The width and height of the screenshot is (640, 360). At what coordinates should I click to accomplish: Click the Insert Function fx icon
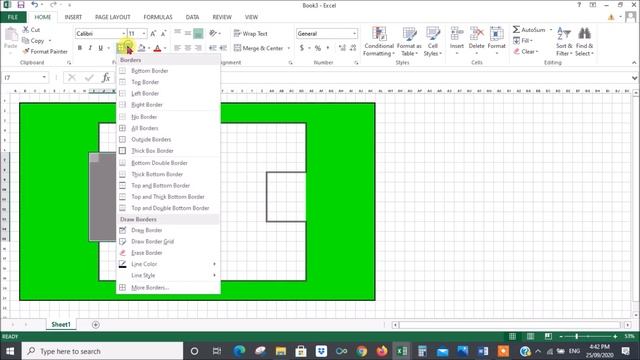[x=106, y=78]
